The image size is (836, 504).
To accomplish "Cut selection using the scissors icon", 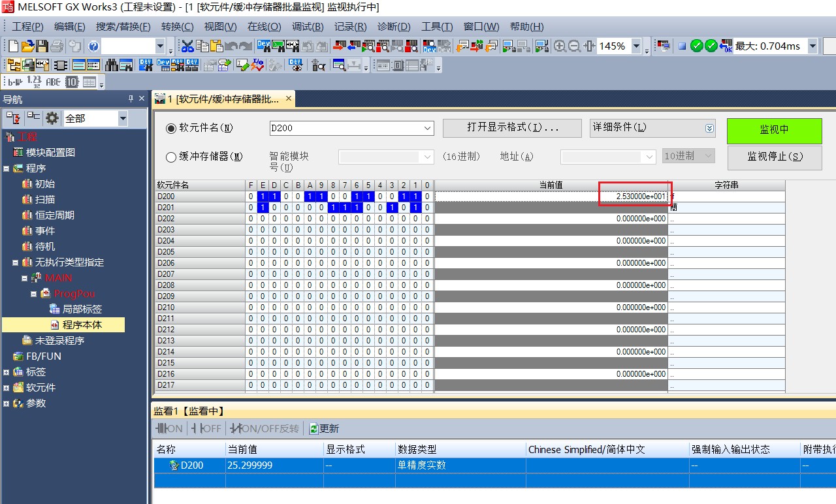I will click(187, 46).
